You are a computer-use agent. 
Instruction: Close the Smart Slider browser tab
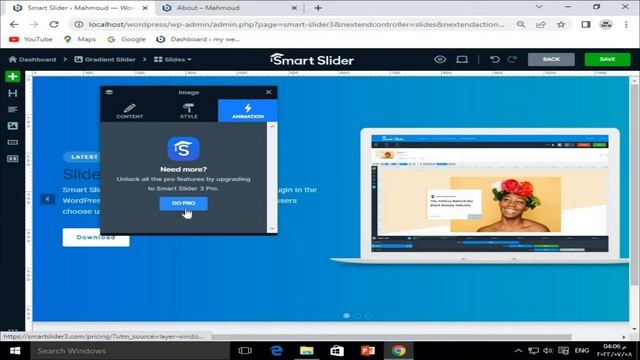click(145, 8)
